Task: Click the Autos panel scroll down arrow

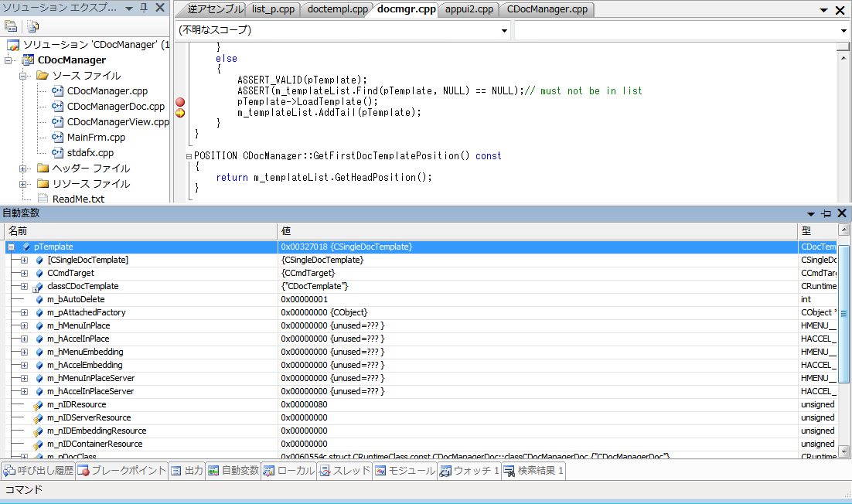Action: 843,451
